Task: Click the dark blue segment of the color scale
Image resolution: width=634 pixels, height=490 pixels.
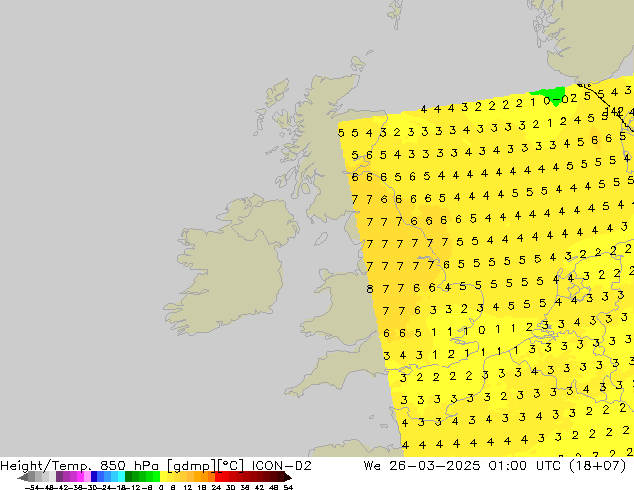Action: point(94,477)
